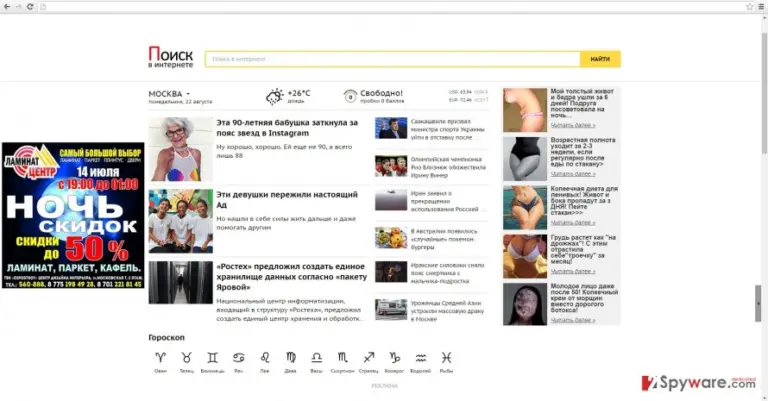This screenshot has height=401, width=768.
Task: Open the browser menu in top-right corner
Action: 761,6
